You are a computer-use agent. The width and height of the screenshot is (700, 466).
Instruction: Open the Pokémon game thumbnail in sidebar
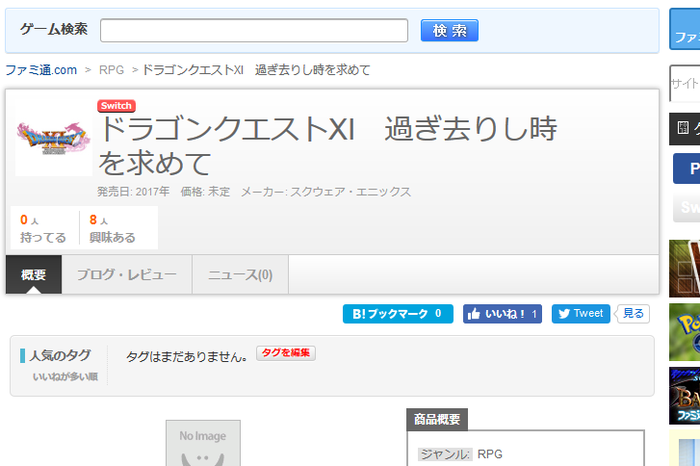point(685,332)
